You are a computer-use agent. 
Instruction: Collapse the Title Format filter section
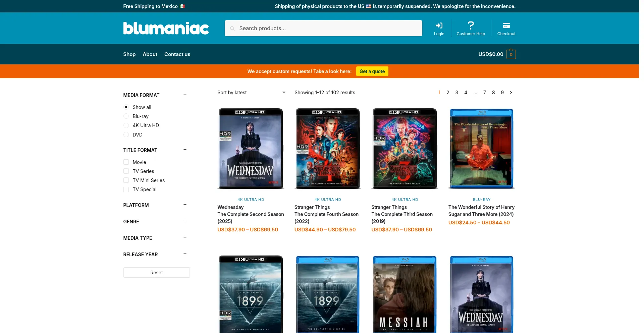(x=185, y=150)
